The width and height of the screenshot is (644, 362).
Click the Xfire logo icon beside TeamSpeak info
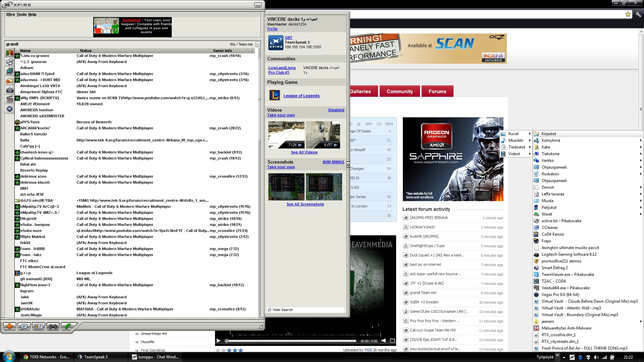pyautogui.click(x=276, y=43)
